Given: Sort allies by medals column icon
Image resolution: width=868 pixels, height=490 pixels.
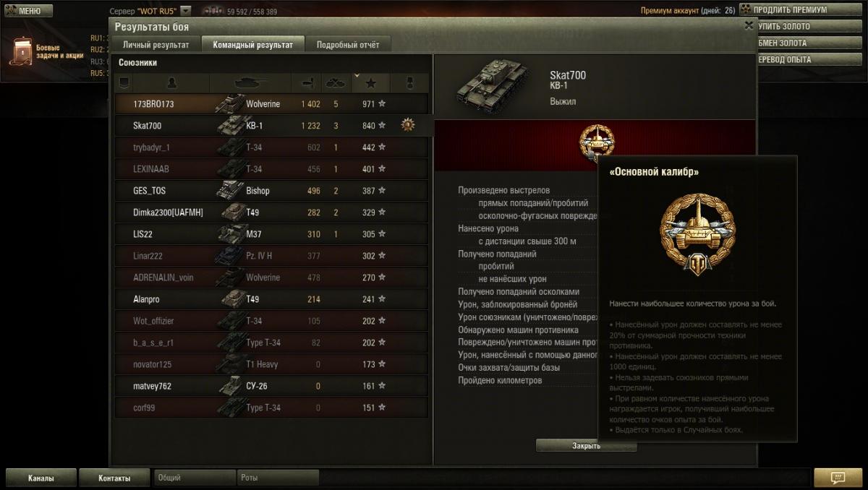Looking at the screenshot, I should tap(409, 83).
